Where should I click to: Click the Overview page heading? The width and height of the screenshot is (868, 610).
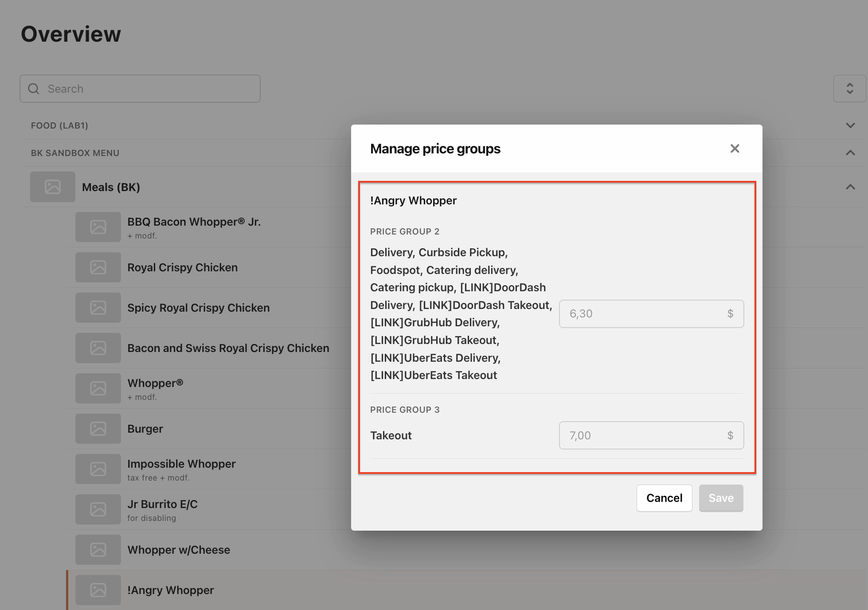point(71,34)
